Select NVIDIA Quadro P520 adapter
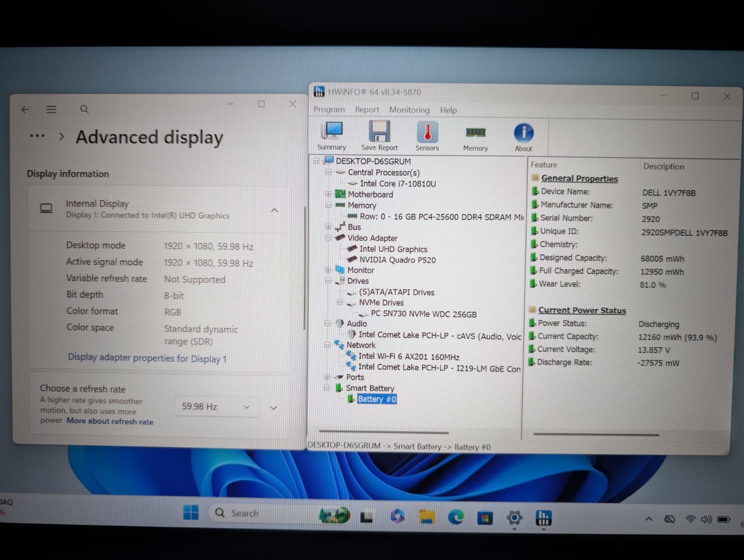This screenshot has height=560, width=744. (x=398, y=260)
